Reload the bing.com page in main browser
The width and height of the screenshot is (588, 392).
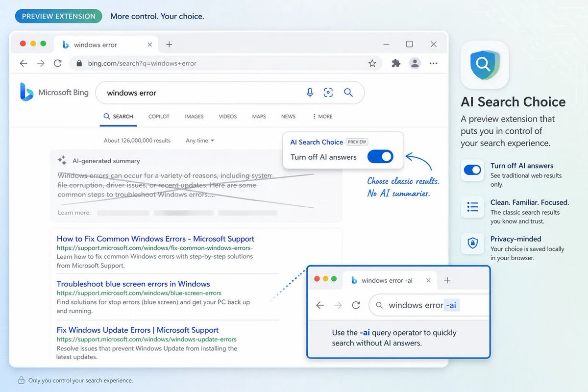point(58,63)
